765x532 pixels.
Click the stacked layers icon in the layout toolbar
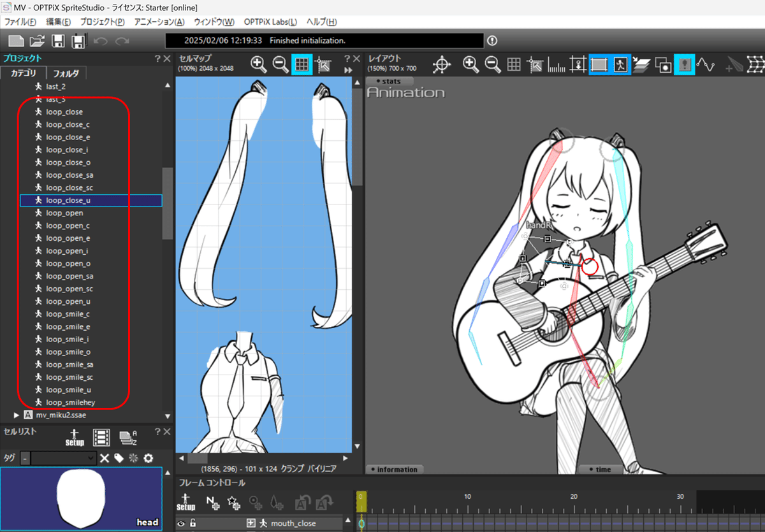(x=641, y=64)
